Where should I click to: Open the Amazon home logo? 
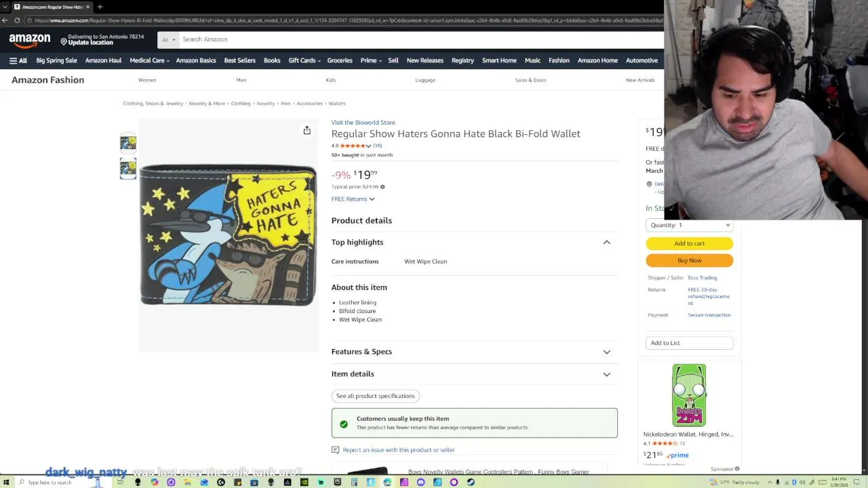point(29,41)
